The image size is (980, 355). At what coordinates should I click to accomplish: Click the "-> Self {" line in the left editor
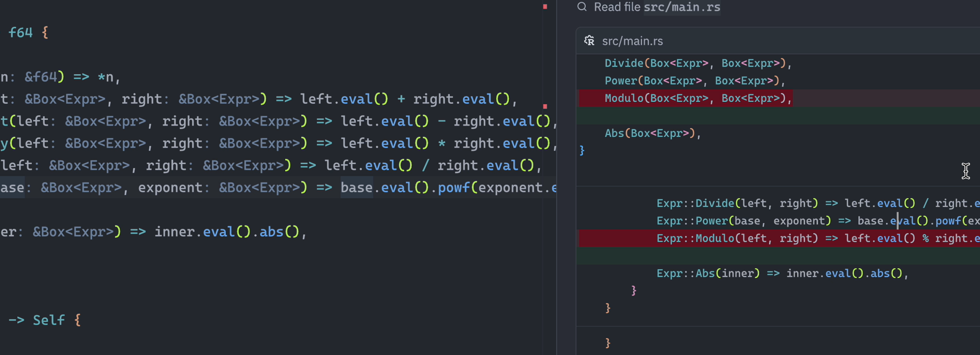point(45,320)
